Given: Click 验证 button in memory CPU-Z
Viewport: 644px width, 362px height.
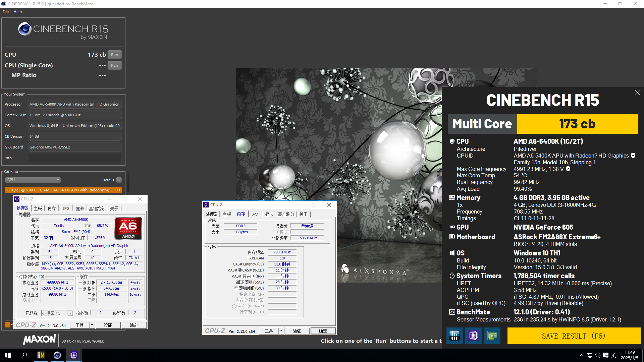Looking at the screenshot, I should [297, 331].
